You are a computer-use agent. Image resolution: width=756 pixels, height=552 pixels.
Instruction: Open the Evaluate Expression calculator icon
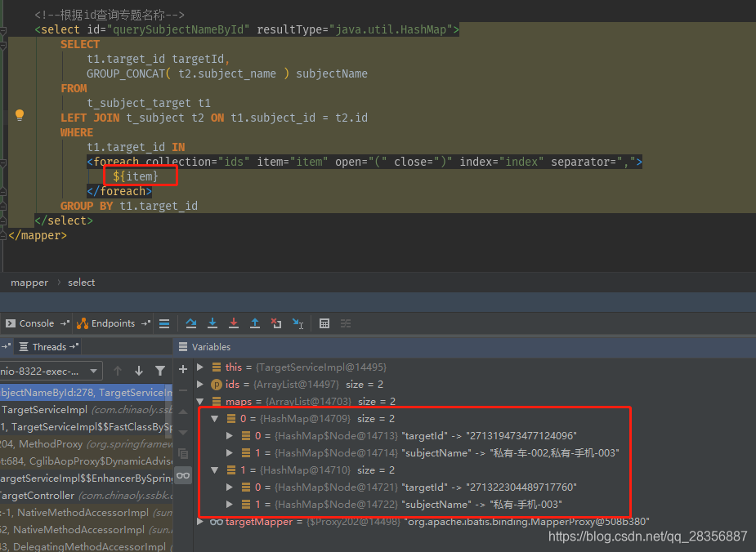(324, 323)
